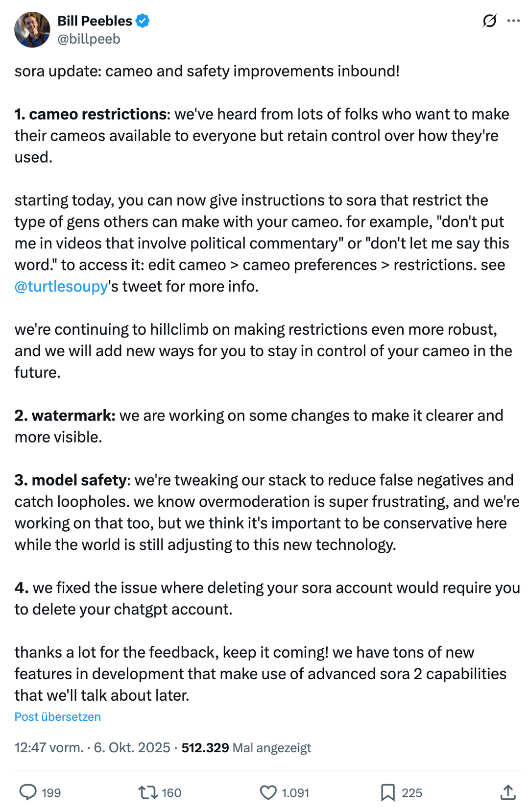This screenshot has height=812, width=529.
Task: Click the 160 reposts count
Action: pyautogui.click(x=171, y=792)
